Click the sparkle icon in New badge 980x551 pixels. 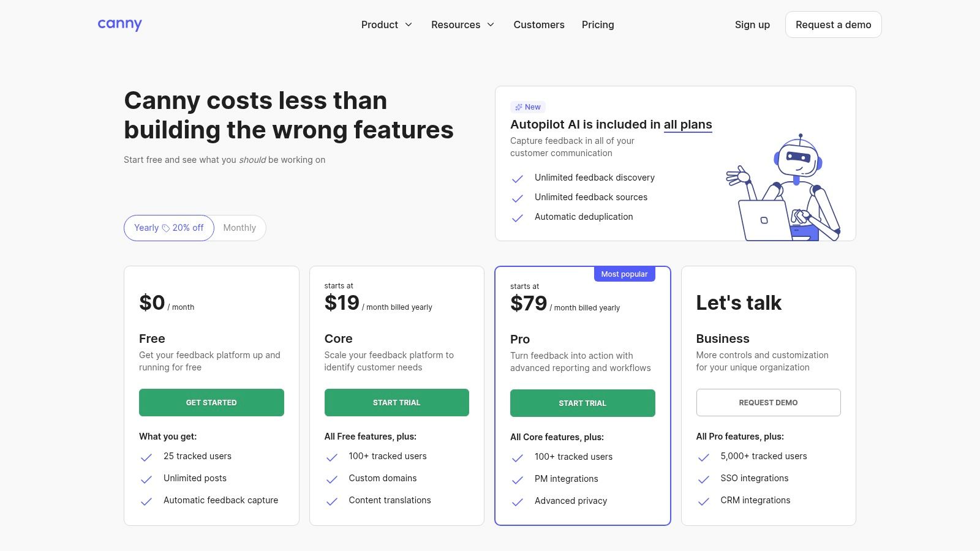point(519,107)
